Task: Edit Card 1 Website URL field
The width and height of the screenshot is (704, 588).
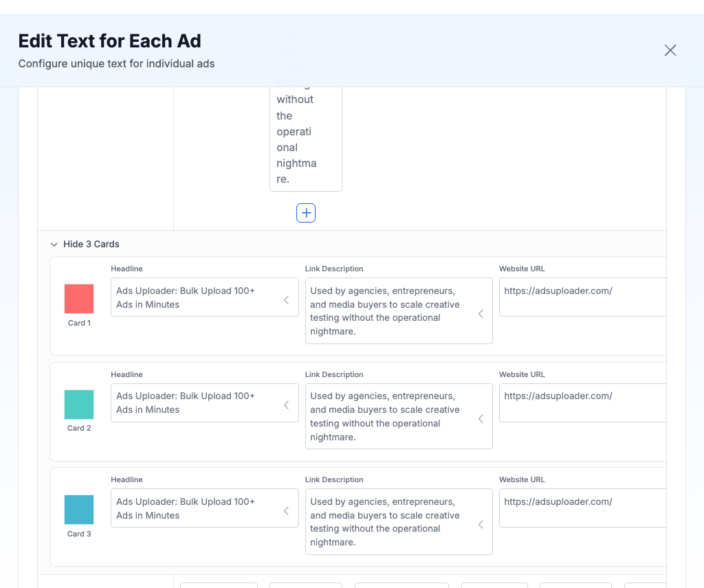Action: 581,297
